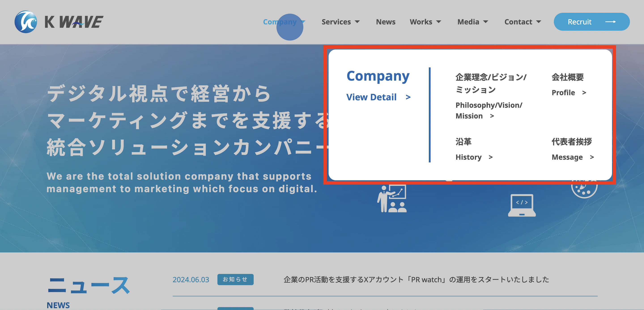Click the お知らせ category tag
Image resolution: width=644 pixels, height=310 pixels.
click(235, 279)
